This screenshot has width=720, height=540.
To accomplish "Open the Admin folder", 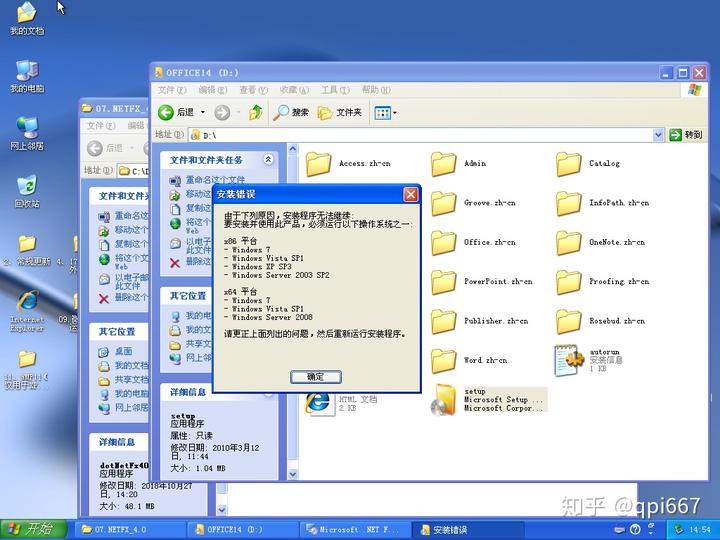I will pos(459,164).
